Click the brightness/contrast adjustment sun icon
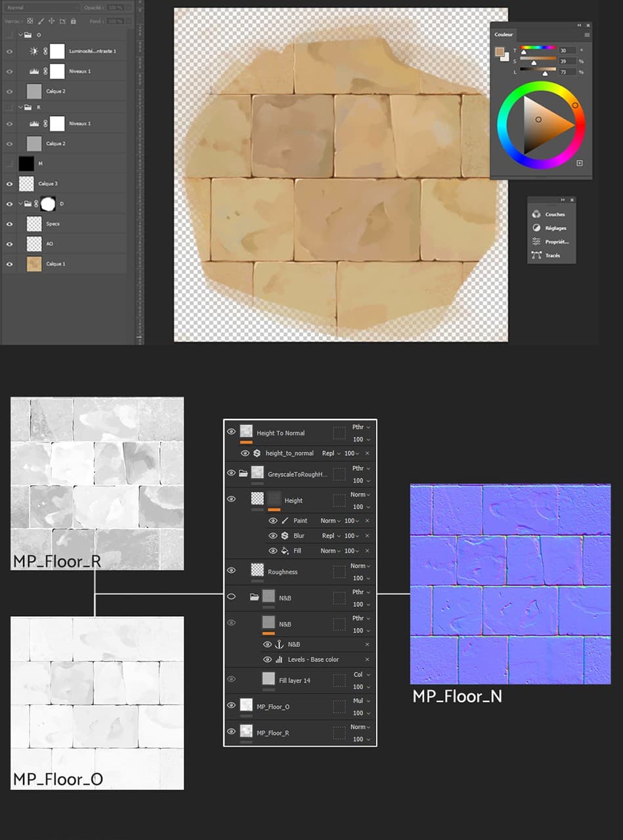 [x=34, y=51]
